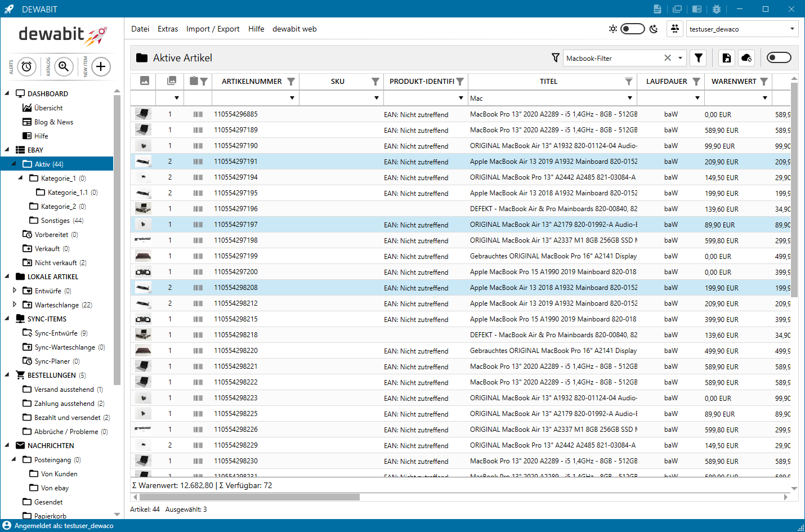This screenshot has height=532, width=805.
Task: Open the Import / Export menu
Action: [213, 29]
